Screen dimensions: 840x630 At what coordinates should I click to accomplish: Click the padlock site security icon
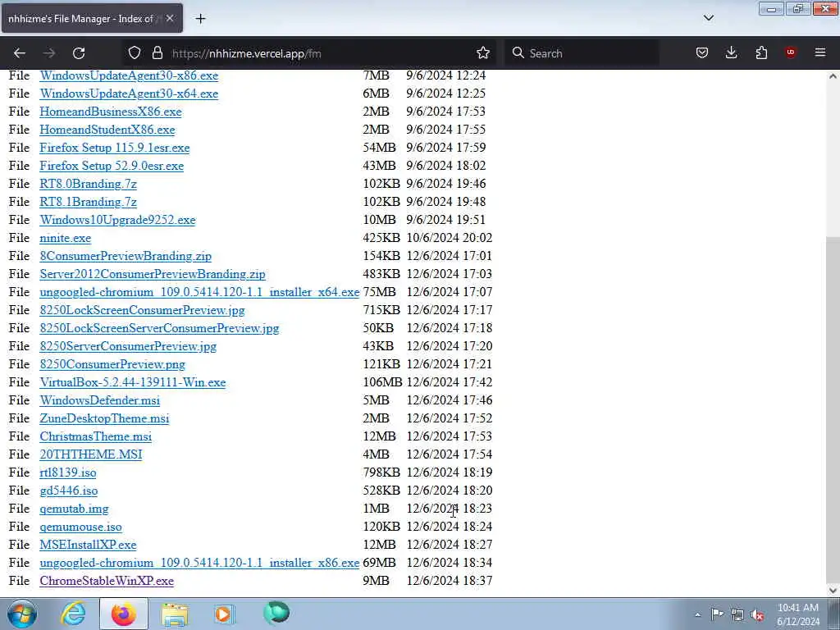coord(157,52)
